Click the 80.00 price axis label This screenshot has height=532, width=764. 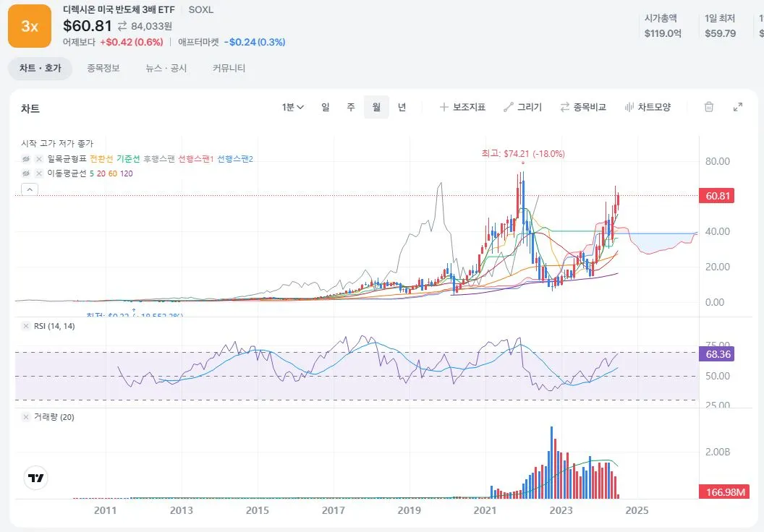(717, 161)
